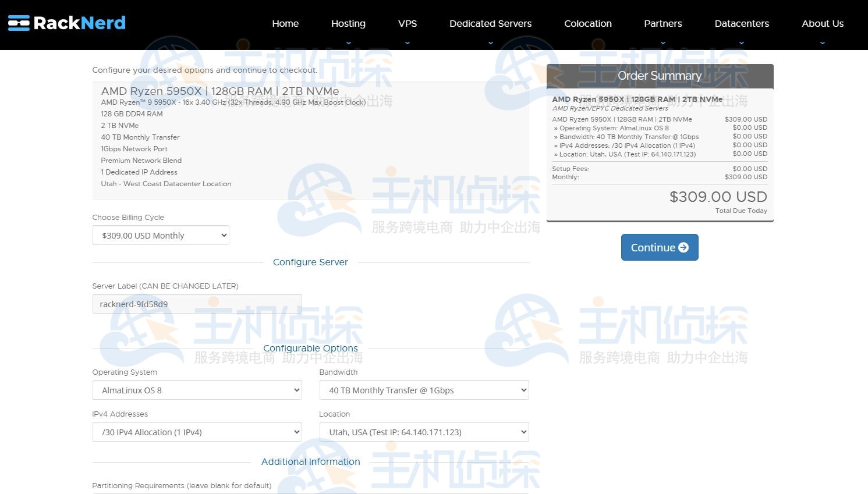Open the Colocation menu item
The width and height of the screenshot is (868, 494).
pyautogui.click(x=588, y=24)
